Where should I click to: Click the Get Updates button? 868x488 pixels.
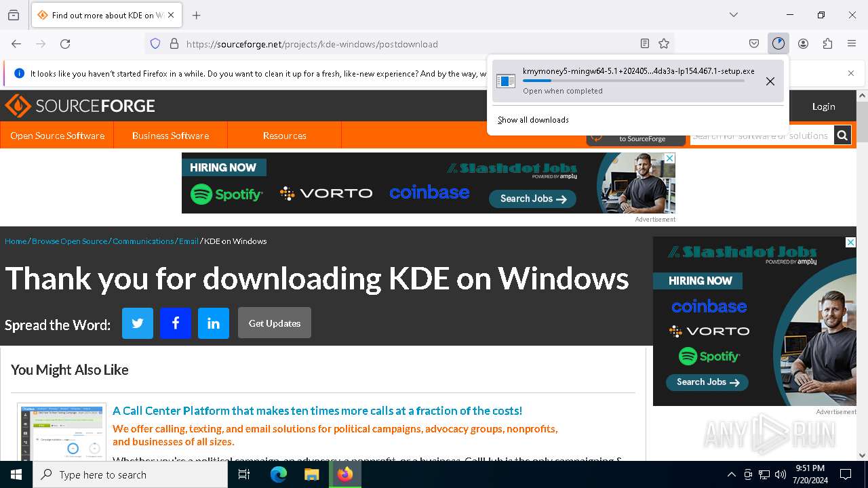coord(275,323)
